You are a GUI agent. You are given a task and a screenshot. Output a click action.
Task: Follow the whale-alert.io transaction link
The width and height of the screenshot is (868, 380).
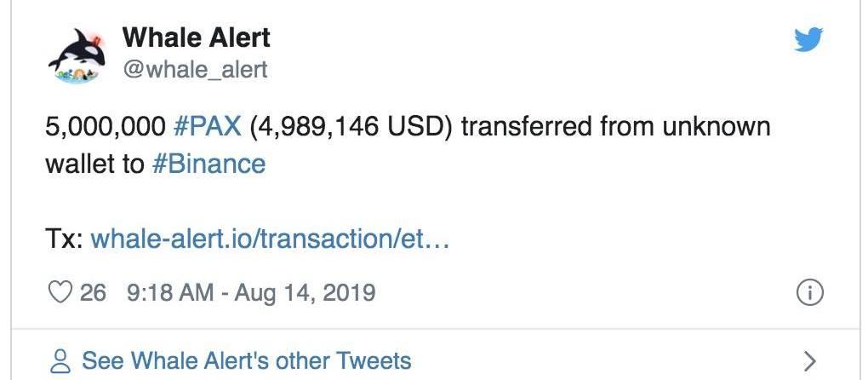[x=270, y=239]
